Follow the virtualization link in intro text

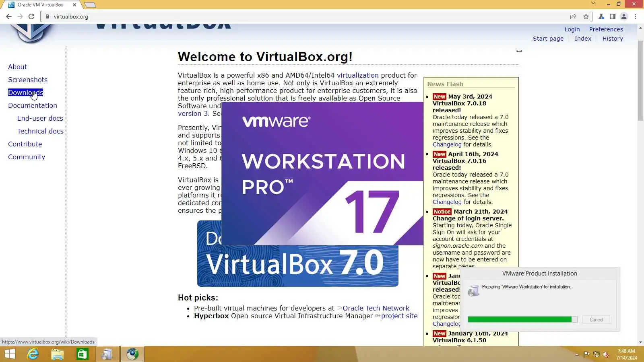(358, 75)
